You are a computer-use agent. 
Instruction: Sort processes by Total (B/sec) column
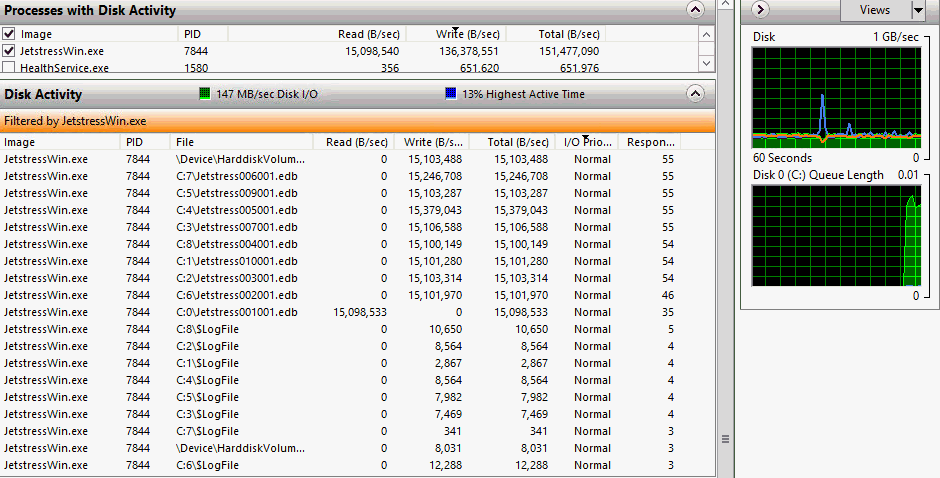(555, 34)
